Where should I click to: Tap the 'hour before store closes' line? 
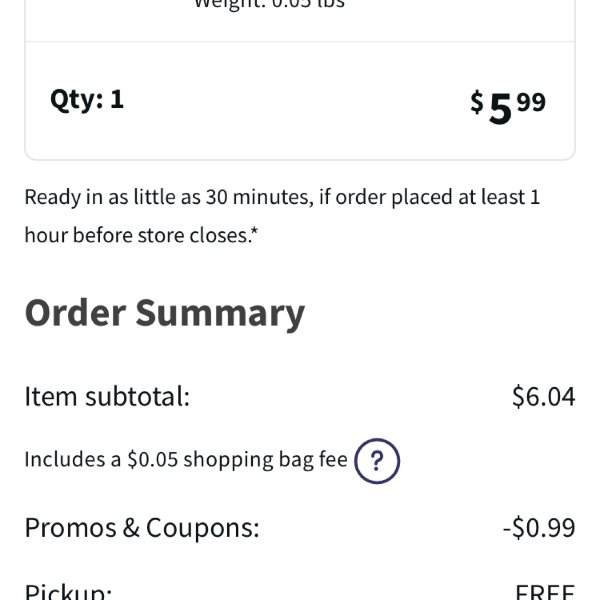pos(142,235)
